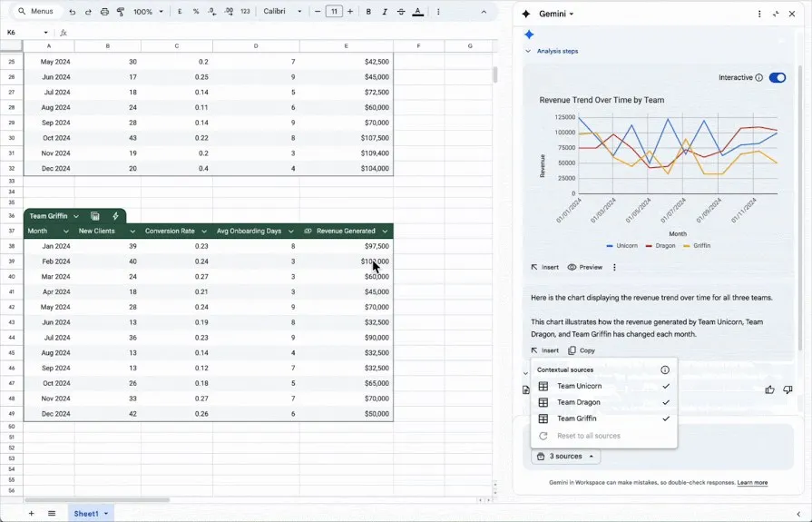Choose Reset to all sources
This screenshot has width=812, height=522.
[x=604, y=436]
